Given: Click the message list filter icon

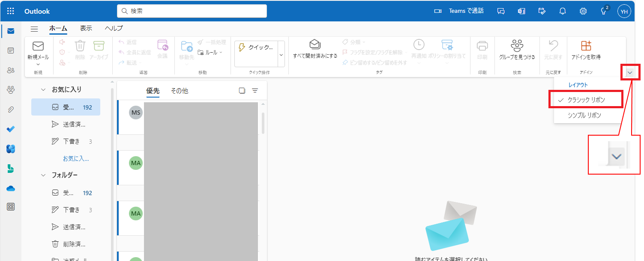Looking at the screenshot, I should pos(255,91).
